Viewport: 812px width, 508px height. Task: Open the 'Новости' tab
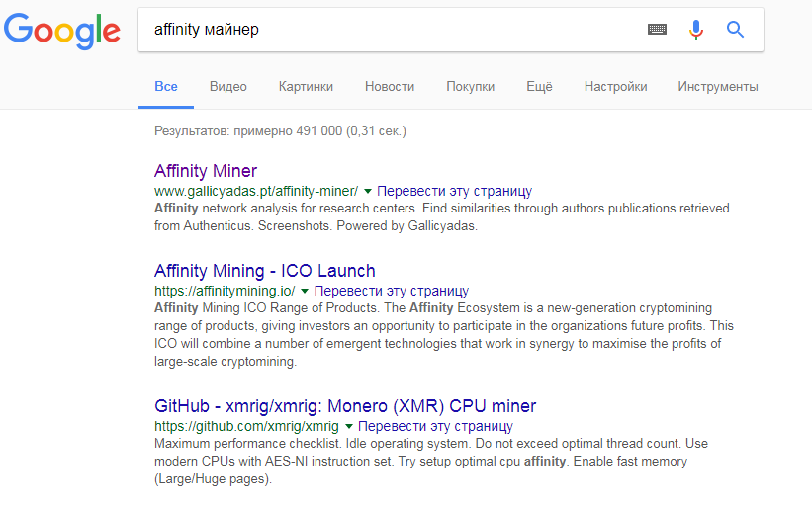pyautogui.click(x=390, y=86)
